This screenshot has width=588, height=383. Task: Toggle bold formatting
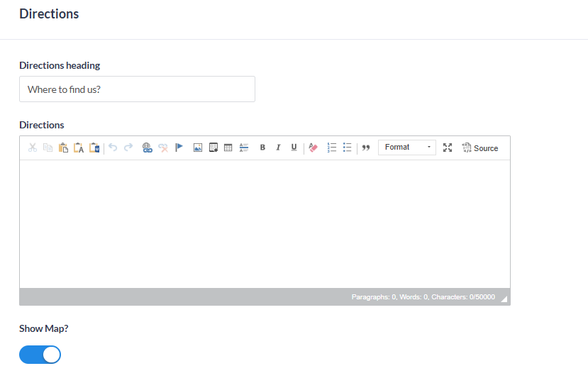(x=262, y=148)
